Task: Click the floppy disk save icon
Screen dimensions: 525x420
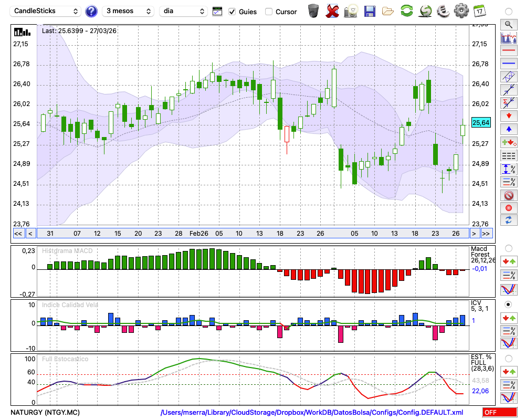Action: pyautogui.click(x=370, y=11)
